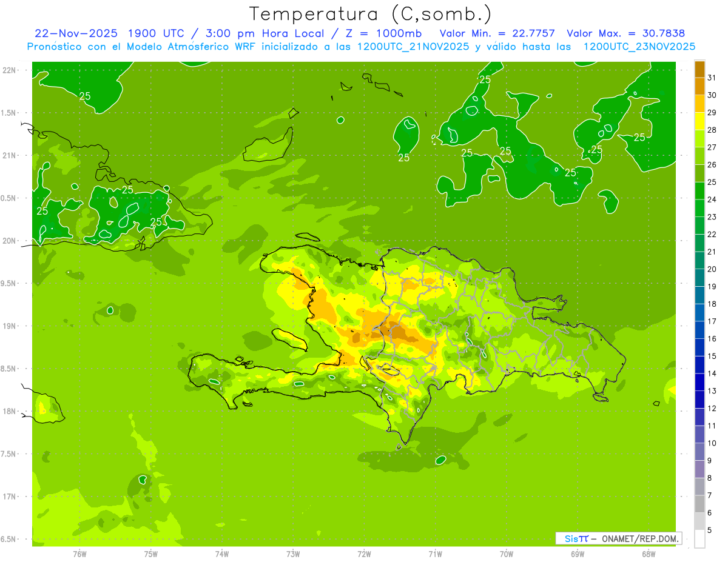Click the 'Temperatura (C,somb.)' map title
Image resolution: width=728 pixels, height=562 pixels.
pyautogui.click(x=370, y=14)
